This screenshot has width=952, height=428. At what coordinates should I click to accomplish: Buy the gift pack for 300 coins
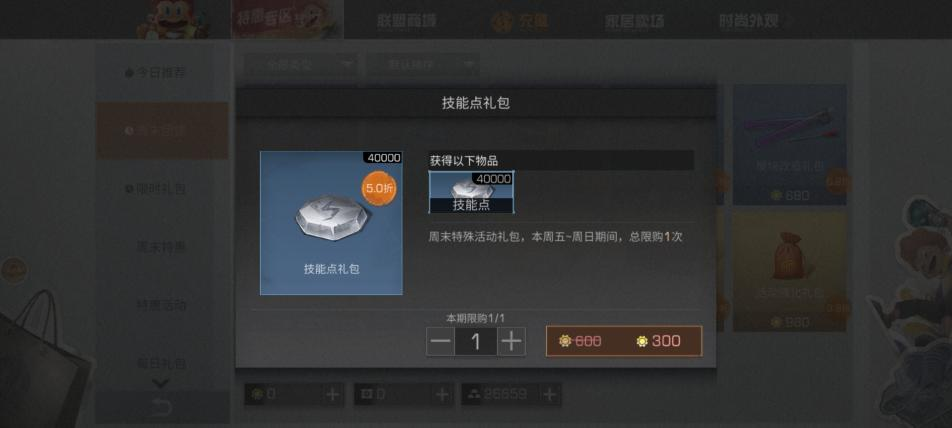[624, 341]
